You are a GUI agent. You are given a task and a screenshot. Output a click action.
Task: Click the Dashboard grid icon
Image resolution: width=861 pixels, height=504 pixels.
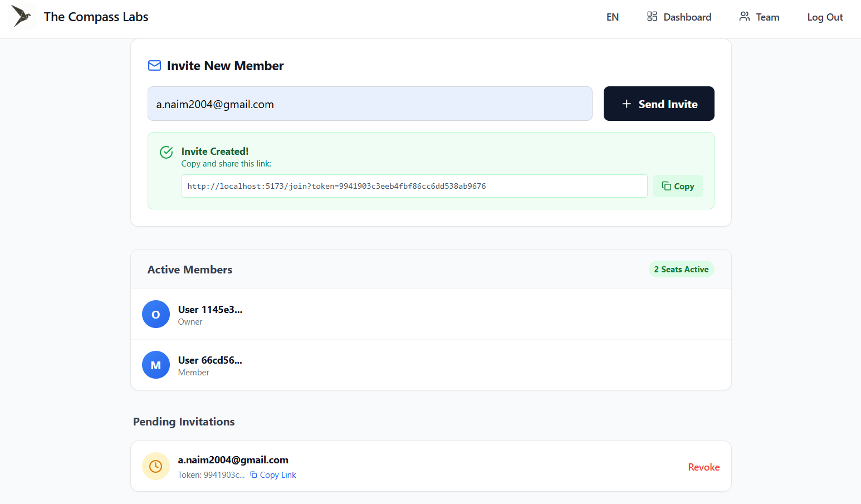tap(652, 16)
